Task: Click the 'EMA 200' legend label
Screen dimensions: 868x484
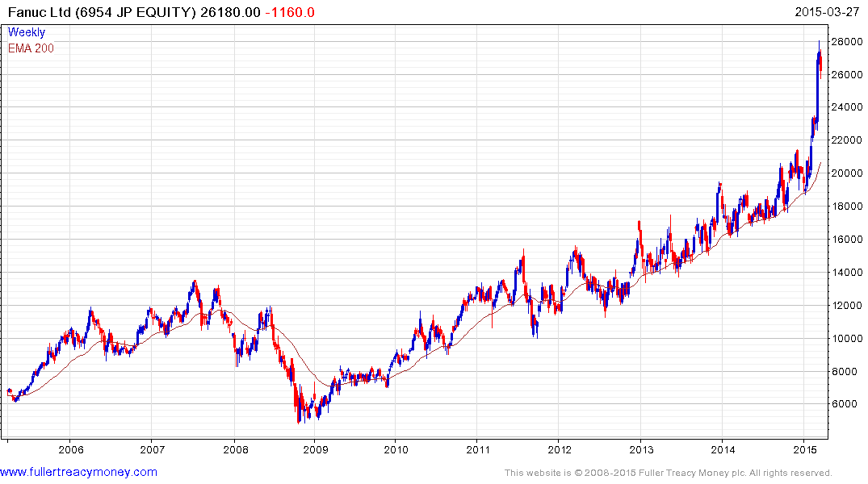Action: coord(31,48)
